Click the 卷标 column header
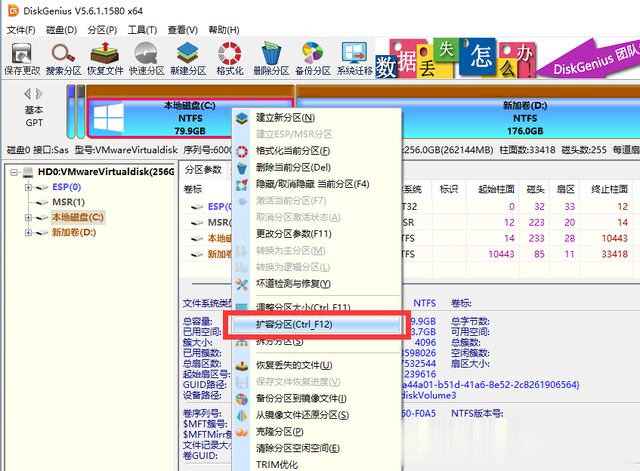The width and height of the screenshot is (640, 471). [x=193, y=189]
